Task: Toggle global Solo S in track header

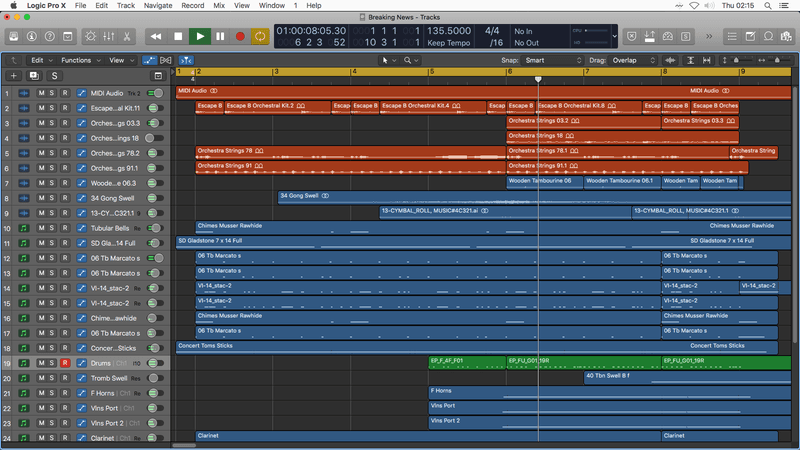Action: tap(54, 76)
